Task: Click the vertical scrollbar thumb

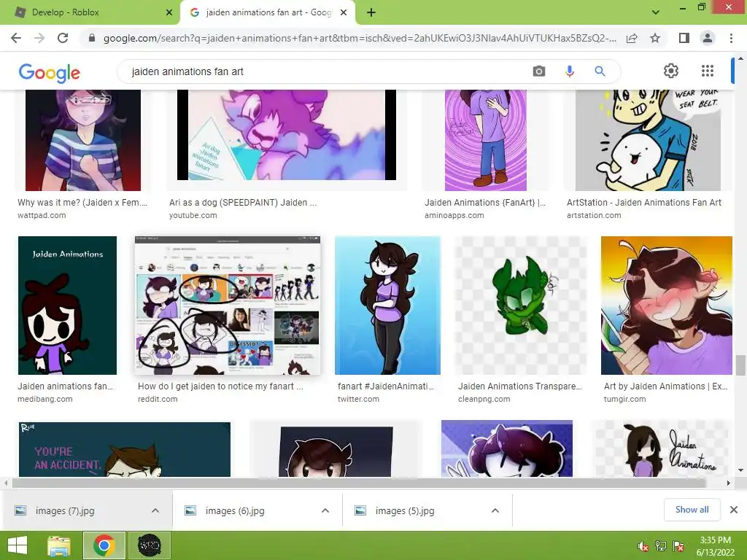Action: pos(740,365)
